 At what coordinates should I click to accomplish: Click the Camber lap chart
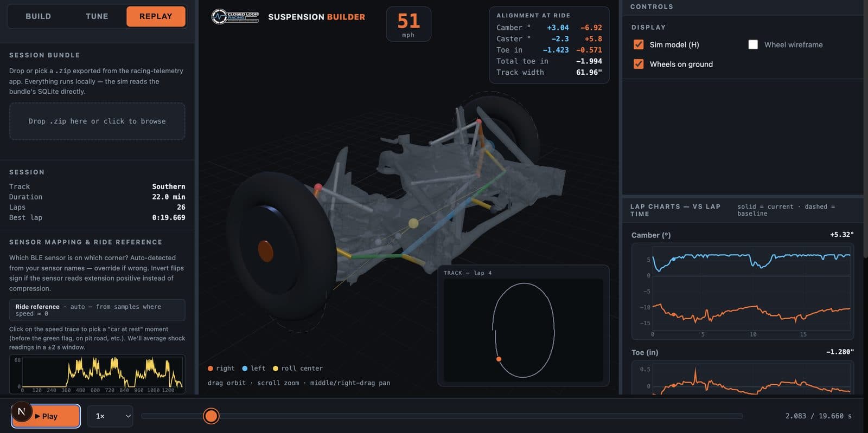[743, 291]
